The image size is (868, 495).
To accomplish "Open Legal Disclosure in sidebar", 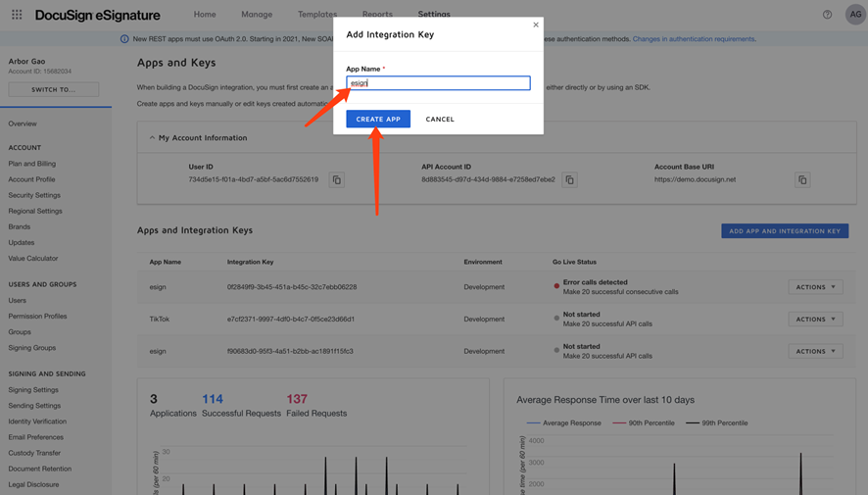I will (x=33, y=484).
